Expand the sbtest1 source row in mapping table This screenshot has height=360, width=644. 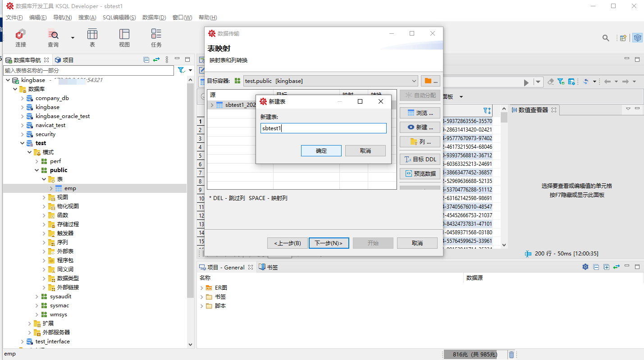[x=212, y=105]
